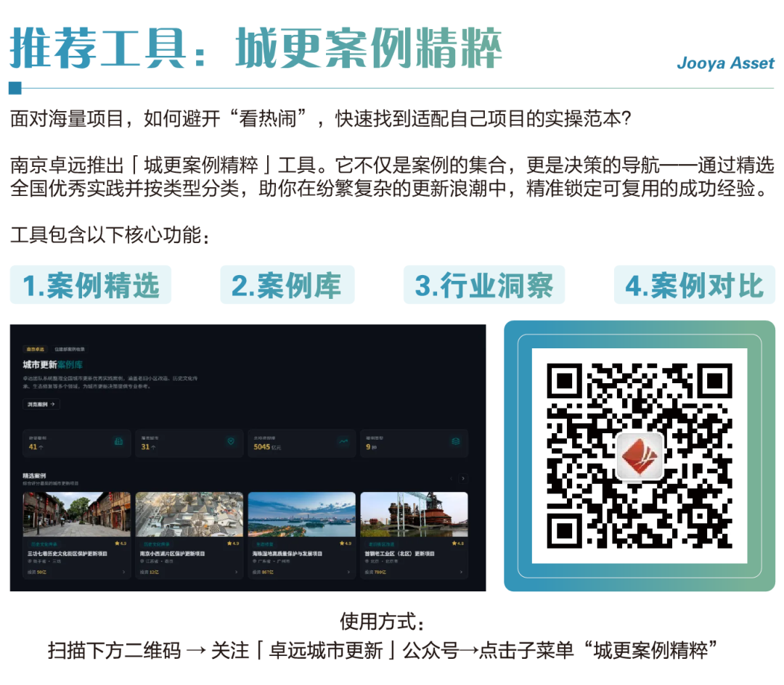Click the star rating on 首钢老工业区 card
Image resolution: width=784 pixels, height=685 pixels.
click(458, 543)
